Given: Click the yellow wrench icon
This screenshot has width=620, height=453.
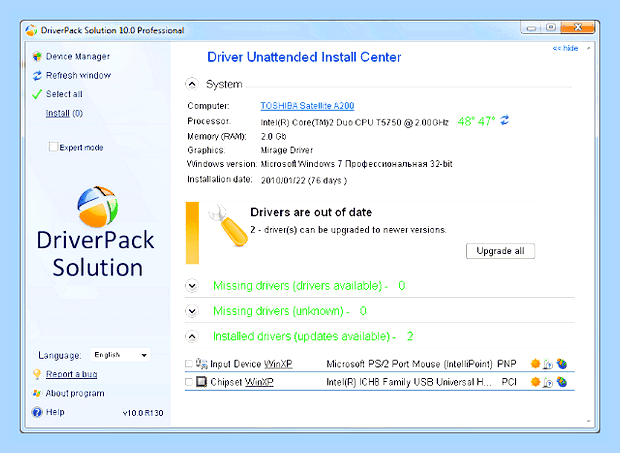Looking at the screenshot, I should (229, 225).
